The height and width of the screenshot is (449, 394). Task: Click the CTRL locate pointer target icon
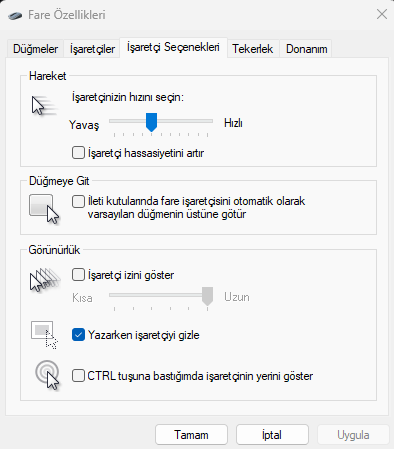(x=47, y=375)
